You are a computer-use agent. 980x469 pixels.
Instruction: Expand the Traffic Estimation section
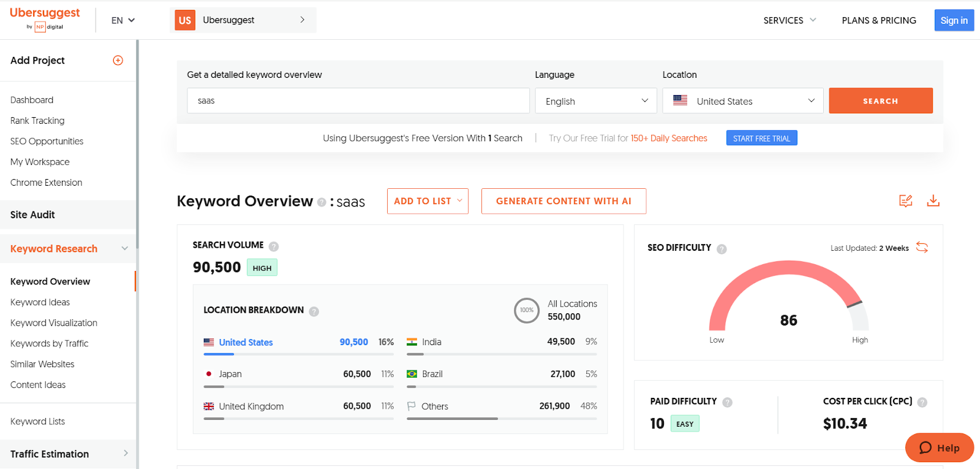tap(126, 454)
